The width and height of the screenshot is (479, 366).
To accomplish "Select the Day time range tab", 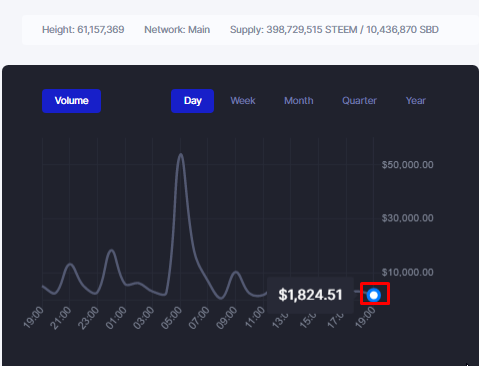I will [192, 101].
